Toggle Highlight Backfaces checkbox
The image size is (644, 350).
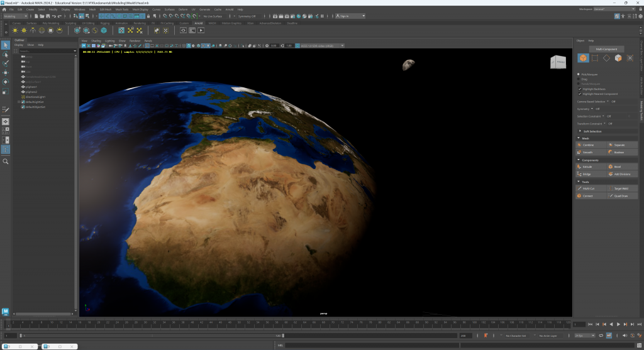580,89
